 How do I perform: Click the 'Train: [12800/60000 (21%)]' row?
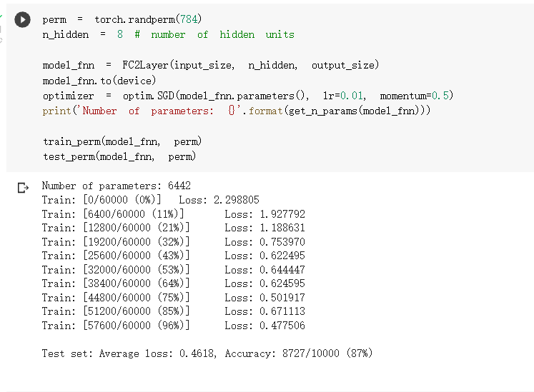coord(173,228)
